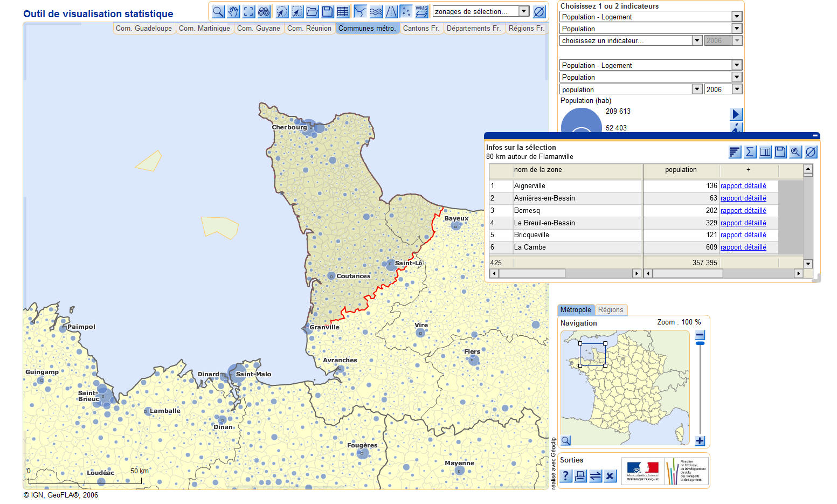Open 'rapport détaillé' link for La Cambe

point(743,247)
